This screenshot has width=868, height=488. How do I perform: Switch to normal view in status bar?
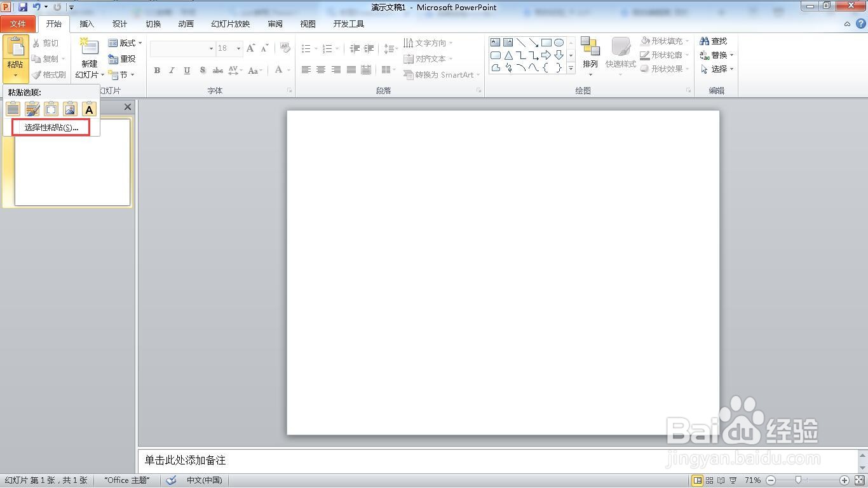698,480
